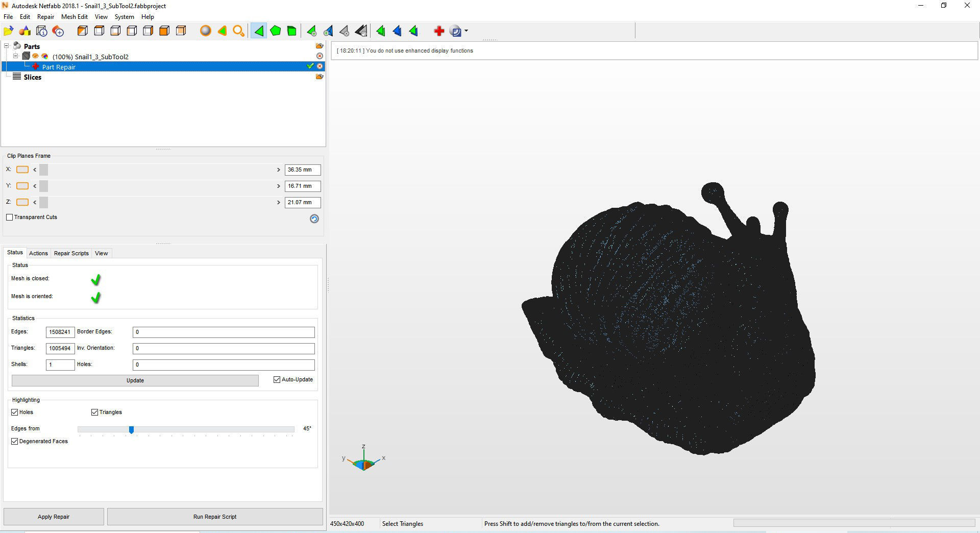This screenshot has width=980, height=533.
Task: Click the Run Repair Script button
Action: [x=215, y=517]
